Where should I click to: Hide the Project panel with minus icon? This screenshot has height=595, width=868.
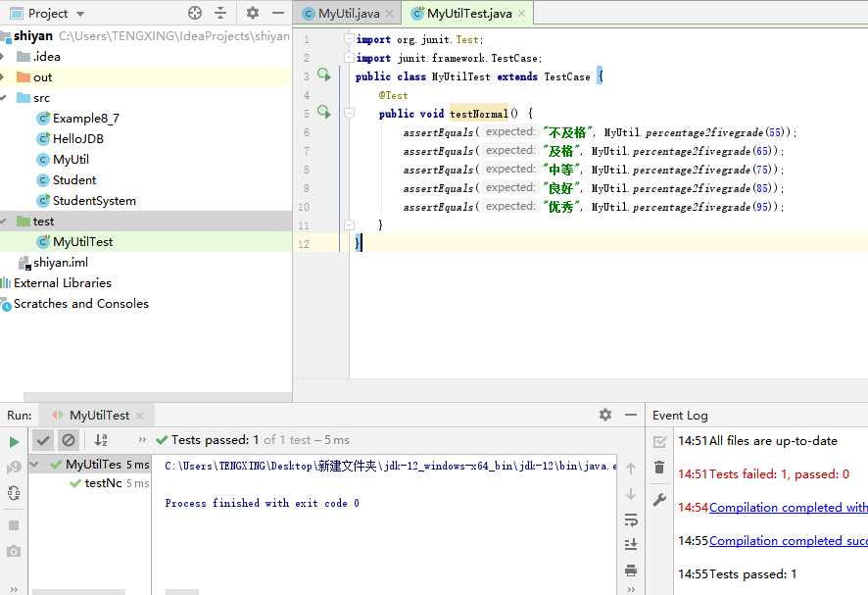pos(278,13)
